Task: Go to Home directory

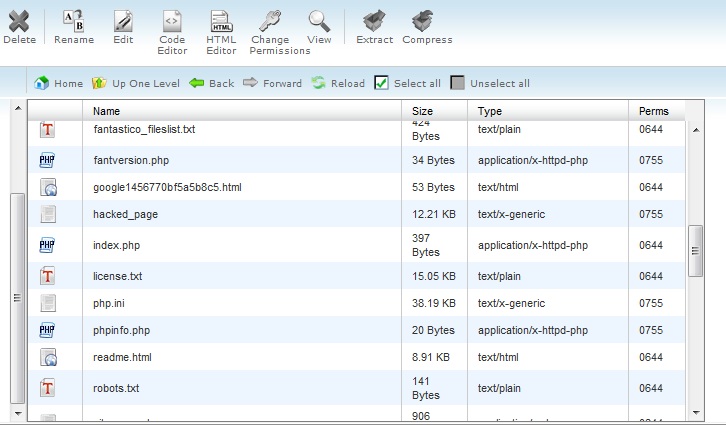Action: 59,83
